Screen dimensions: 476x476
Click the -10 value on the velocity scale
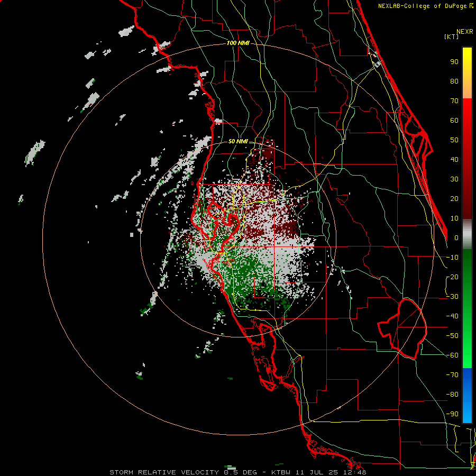[x=452, y=258]
